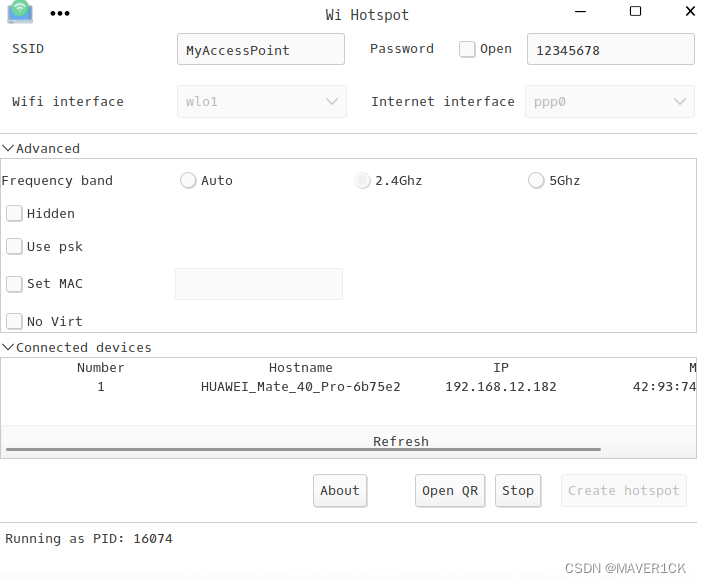Open the three-dots window menu
The height and width of the screenshot is (583, 701).
60,13
